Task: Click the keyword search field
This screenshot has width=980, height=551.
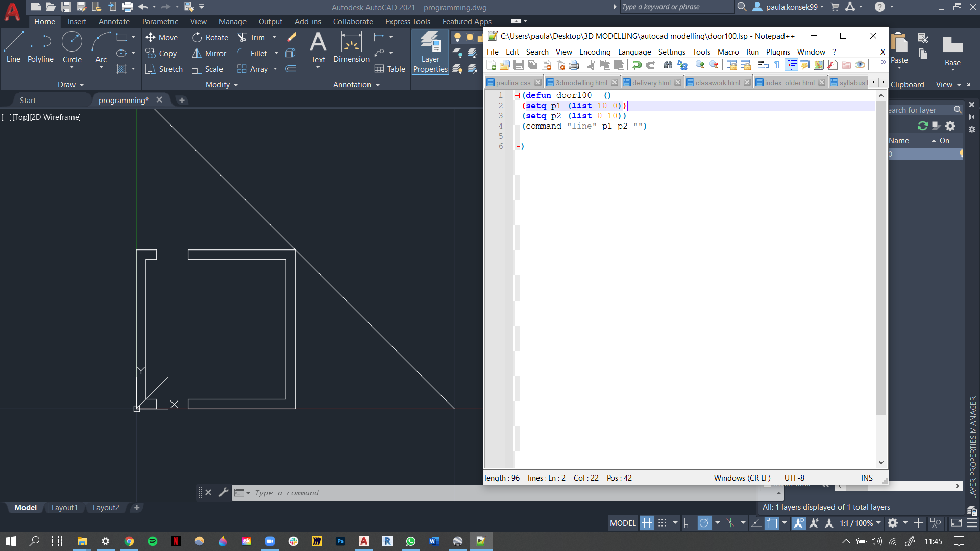Action: (676, 7)
